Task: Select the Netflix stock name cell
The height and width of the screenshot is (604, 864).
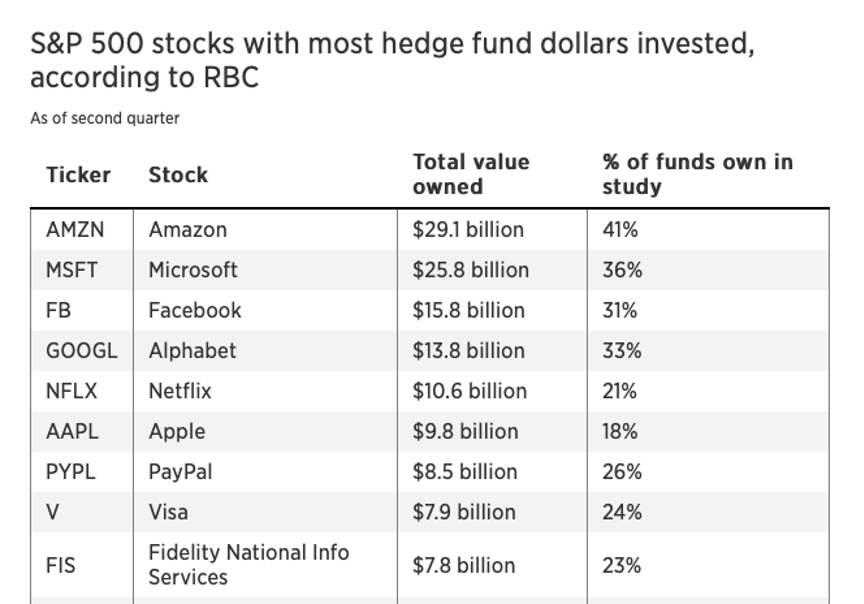Action: pos(180,391)
